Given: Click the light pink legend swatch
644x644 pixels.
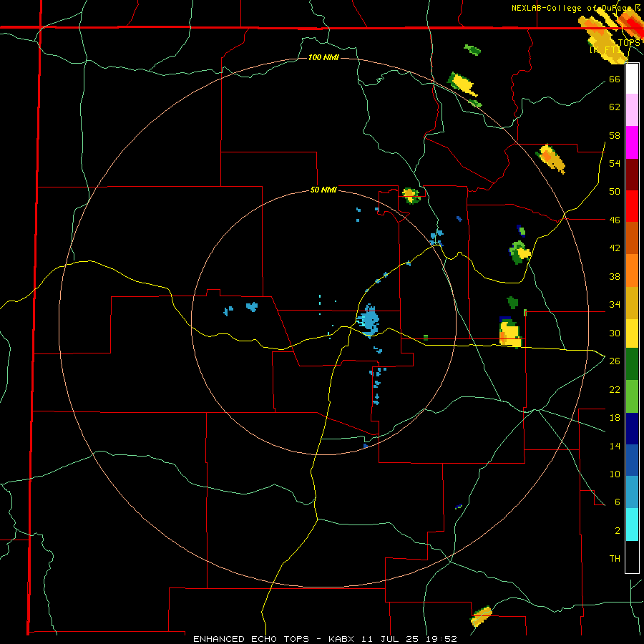Looking at the screenshot, I should (x=632, y=109).
